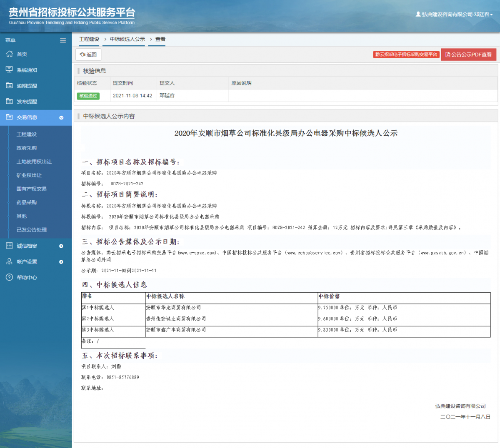This screenshot has width=500, height=448.
Task: Collapse the 交易信息 submenu chevron
Action: click(x=61, y=117)
